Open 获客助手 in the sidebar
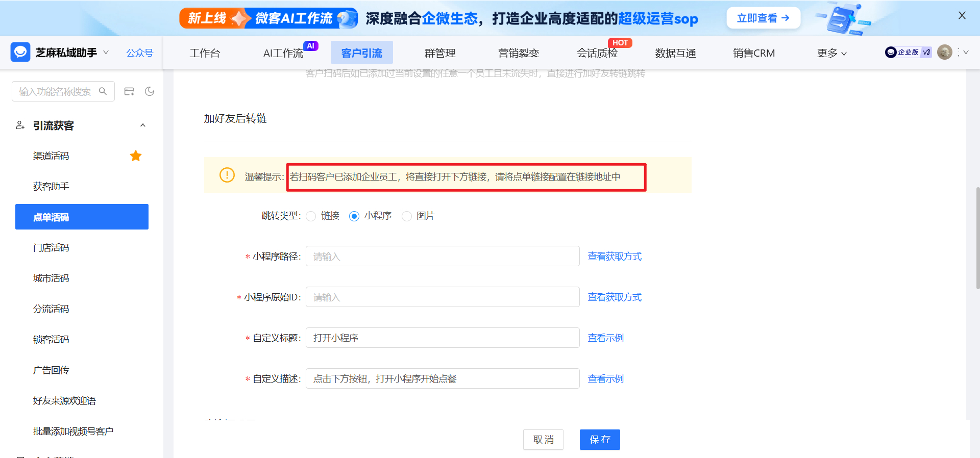This screenshot has width=980, height=458. pyautogui.click(x=51, y=187)
